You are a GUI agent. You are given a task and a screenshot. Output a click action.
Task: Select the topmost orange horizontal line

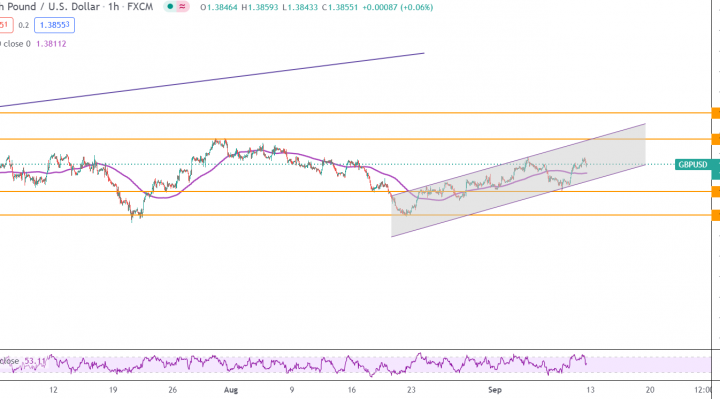click(356, 112)
